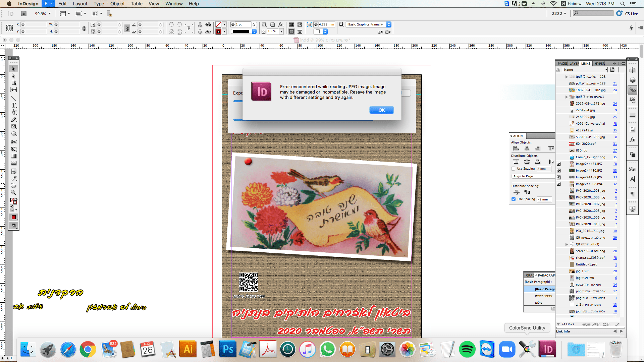
Task: Click the red Fill color swatch in toolbar
Action: point(14,217)
